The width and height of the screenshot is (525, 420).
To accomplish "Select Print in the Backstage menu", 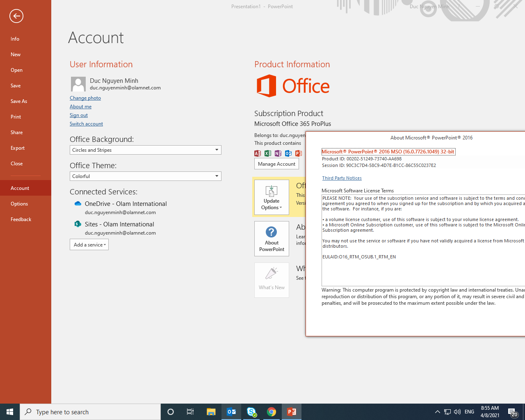I will (25, 117).
